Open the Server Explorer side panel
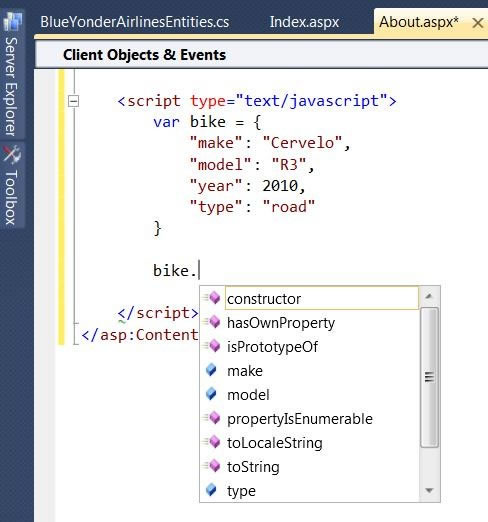 click(x=12, y=74)
